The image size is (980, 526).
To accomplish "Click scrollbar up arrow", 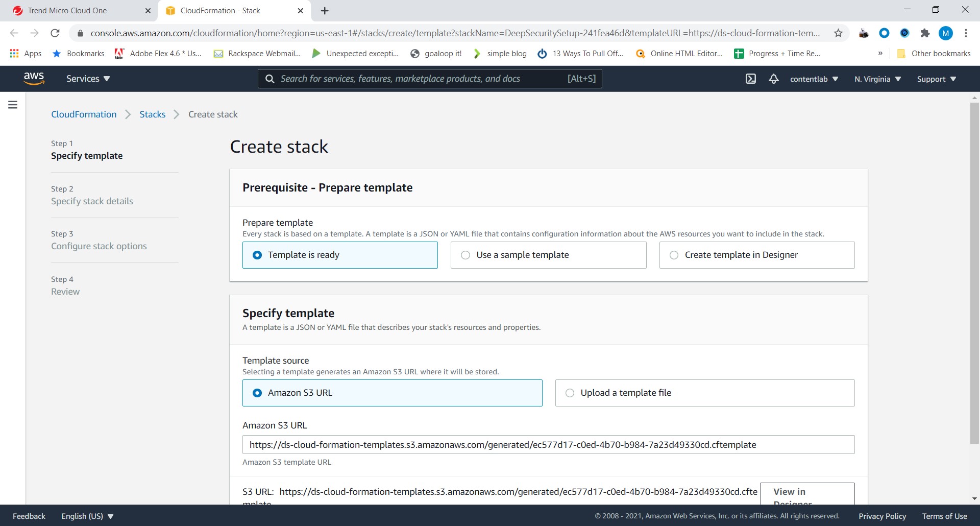I will tap(974, 97).
